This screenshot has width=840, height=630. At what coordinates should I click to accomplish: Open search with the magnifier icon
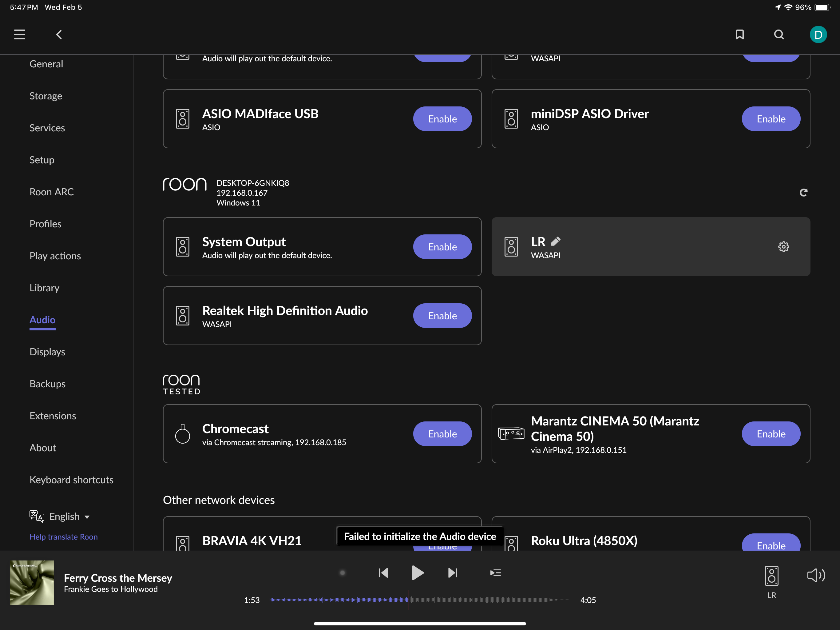pos(779,34)
